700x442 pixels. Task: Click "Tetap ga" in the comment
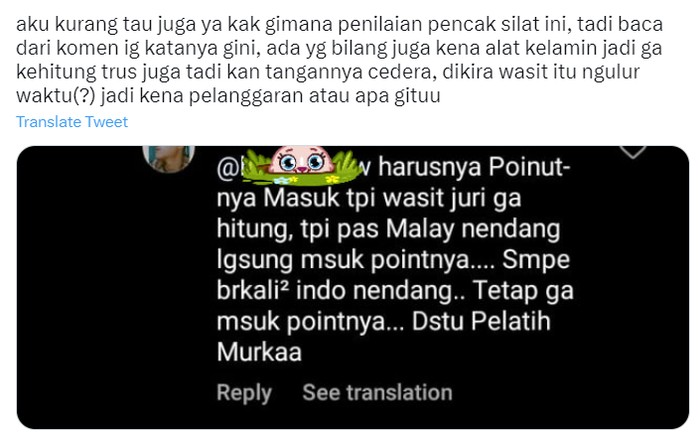523,291
